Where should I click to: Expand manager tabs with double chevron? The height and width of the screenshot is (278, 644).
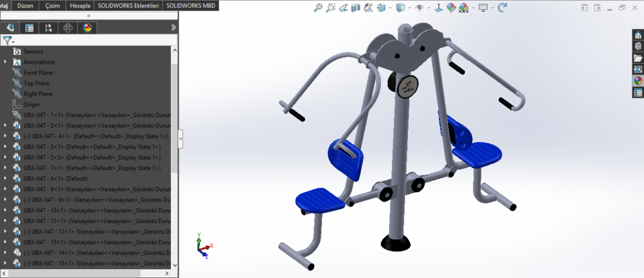(x=173, y=27)
